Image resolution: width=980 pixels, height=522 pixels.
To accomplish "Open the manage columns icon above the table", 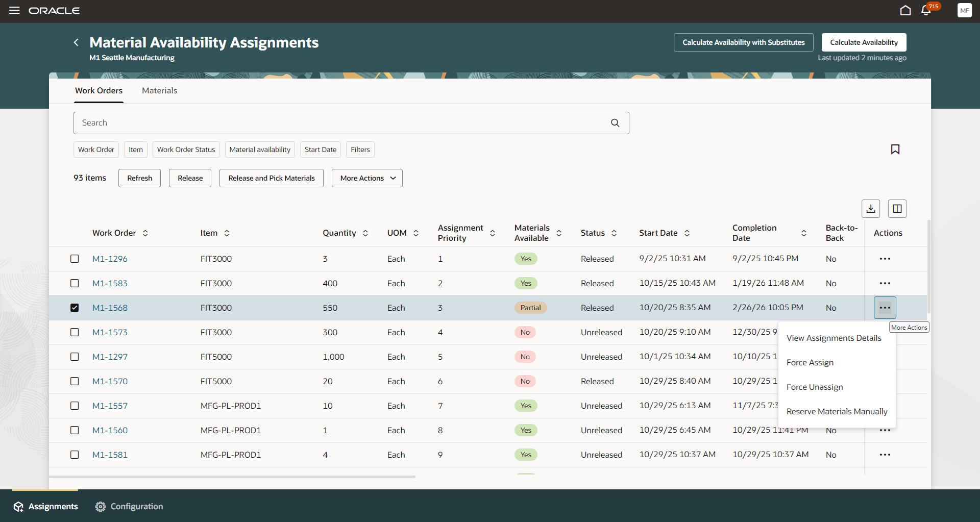I will (x=897, y=208).
